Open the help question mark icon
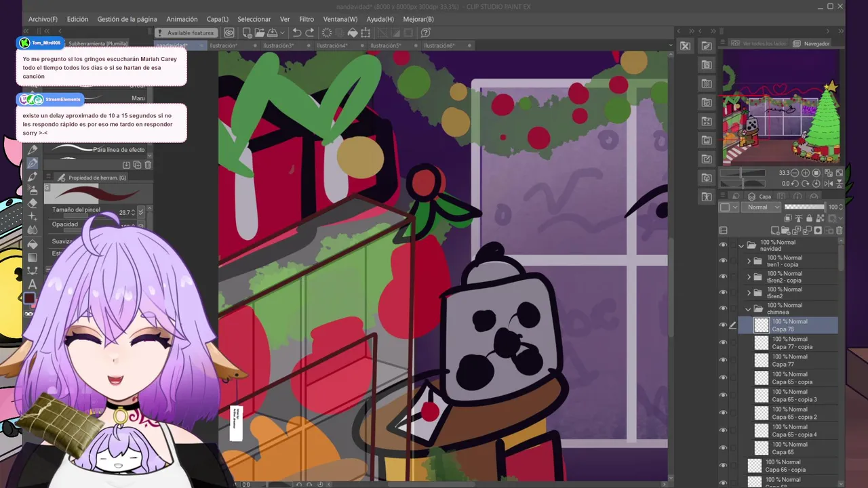This screenshot has height=488, width=868. 425,33
